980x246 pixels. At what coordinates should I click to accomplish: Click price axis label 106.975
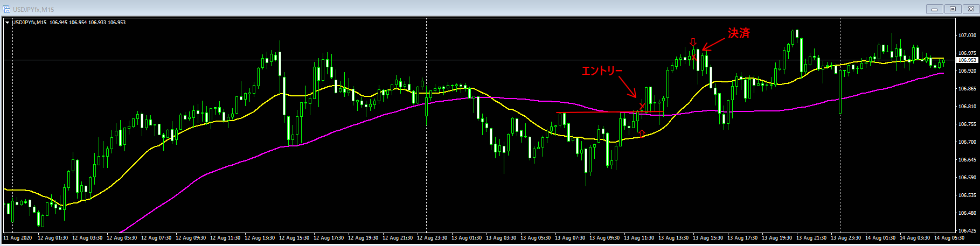coord(967,53)
